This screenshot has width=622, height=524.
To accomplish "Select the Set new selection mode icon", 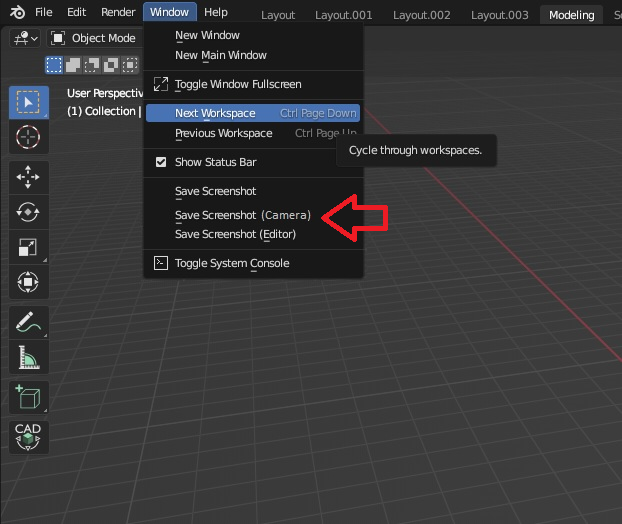I will pyautogui.click(x=54, y=65).
